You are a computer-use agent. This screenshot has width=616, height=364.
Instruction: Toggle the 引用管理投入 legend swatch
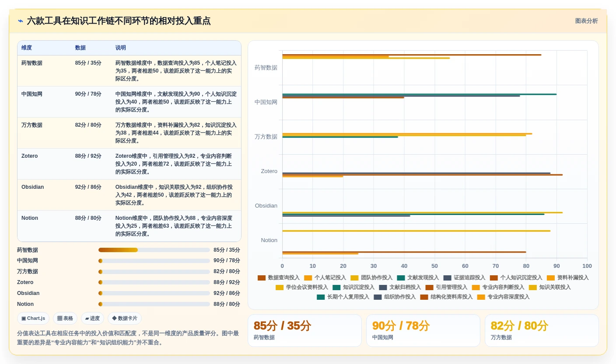(429, 288)
